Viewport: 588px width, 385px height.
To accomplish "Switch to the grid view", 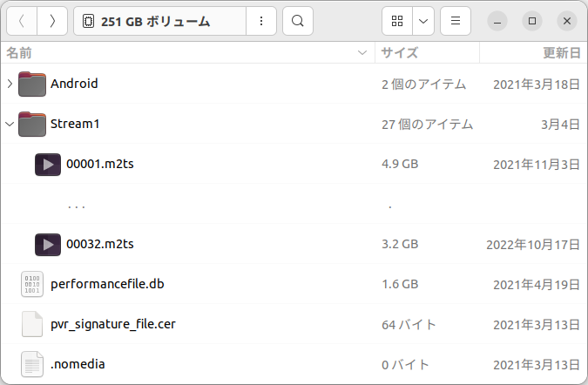I will click(x=397, y=21).
